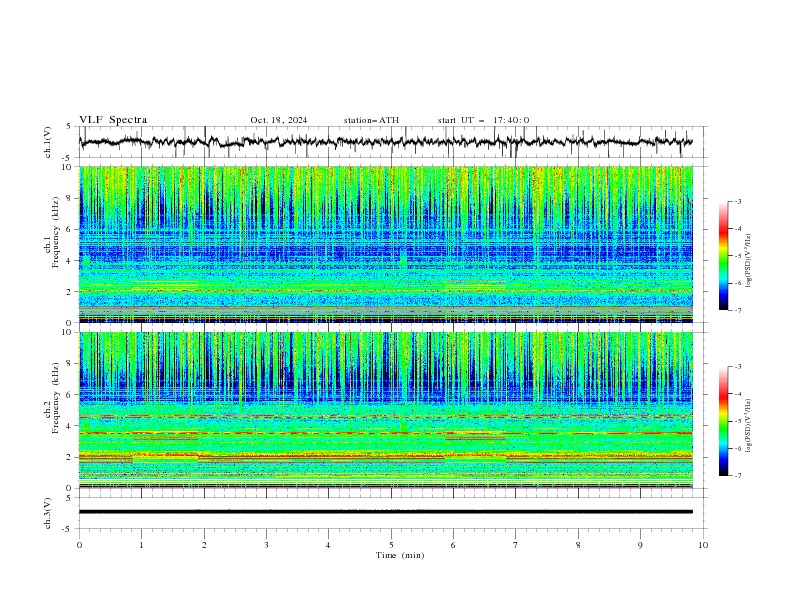Click the "-7" label on ch.2 color bar
792x612 pixels.
tap(737, 476)
